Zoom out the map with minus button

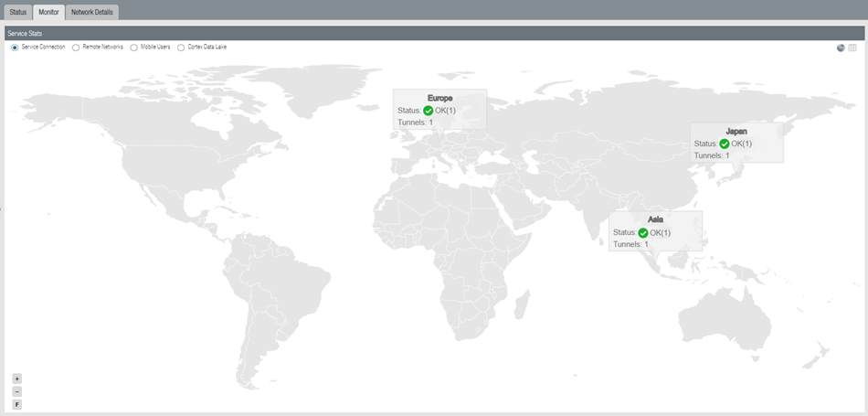tap(17, 391)
